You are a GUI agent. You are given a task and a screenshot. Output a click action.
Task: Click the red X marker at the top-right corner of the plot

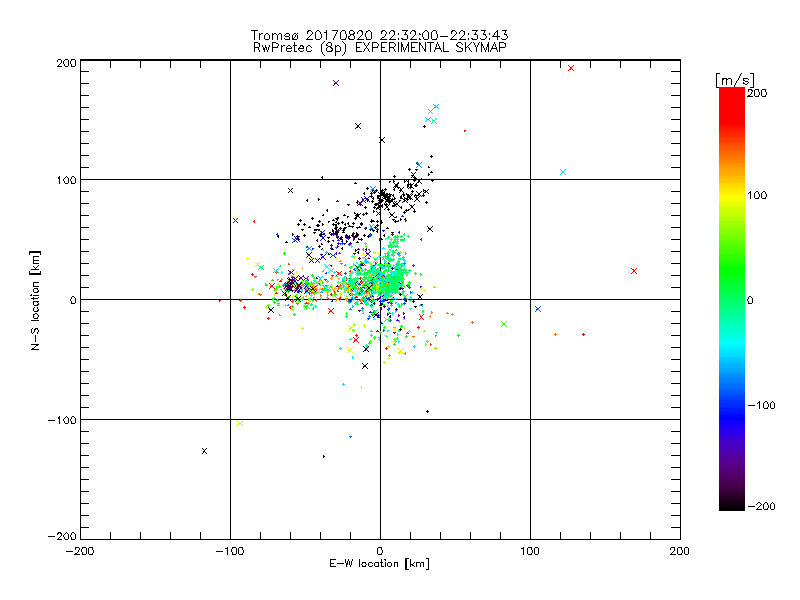[x=571, y=68]
